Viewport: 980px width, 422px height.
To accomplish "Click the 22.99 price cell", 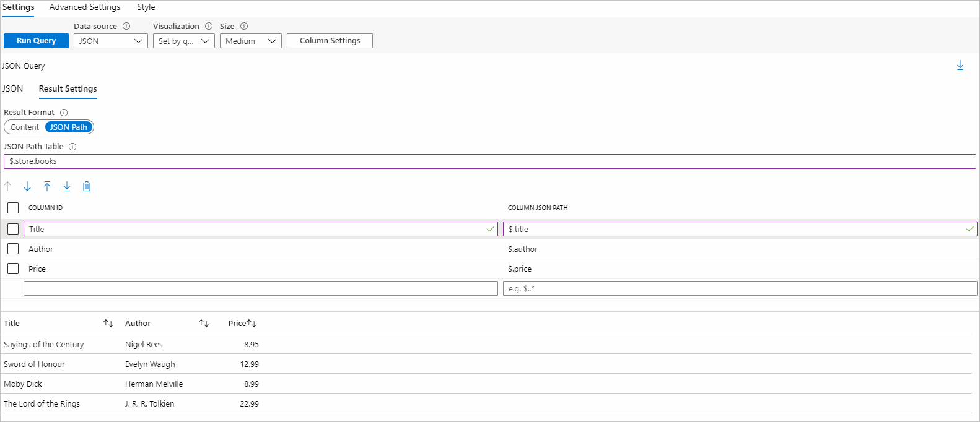I will (x=250, y=403).
